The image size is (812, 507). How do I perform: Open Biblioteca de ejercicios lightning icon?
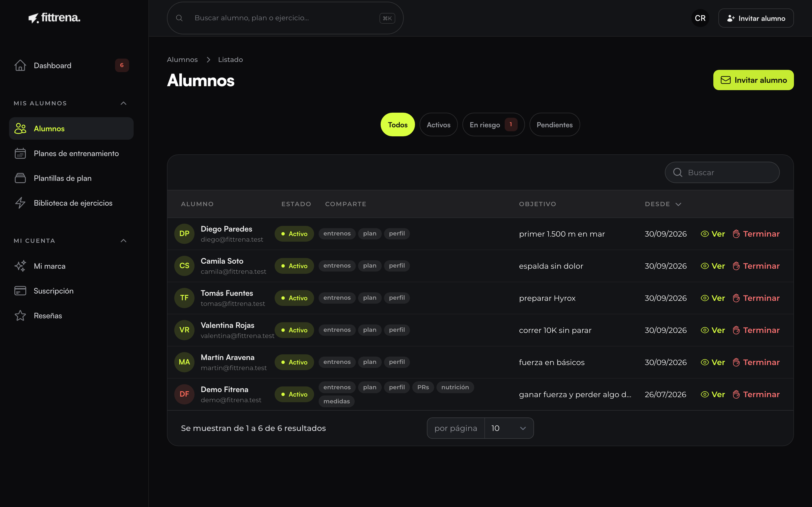20,203
